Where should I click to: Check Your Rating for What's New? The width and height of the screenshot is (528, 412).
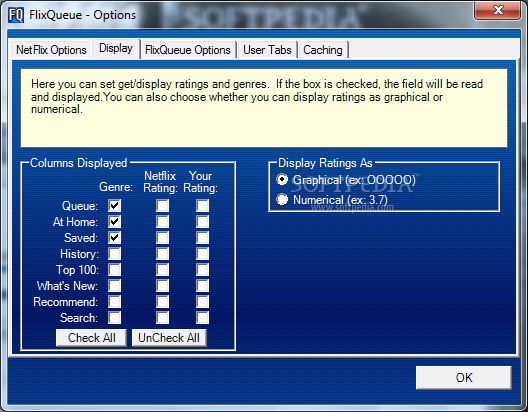click(202, 286)
